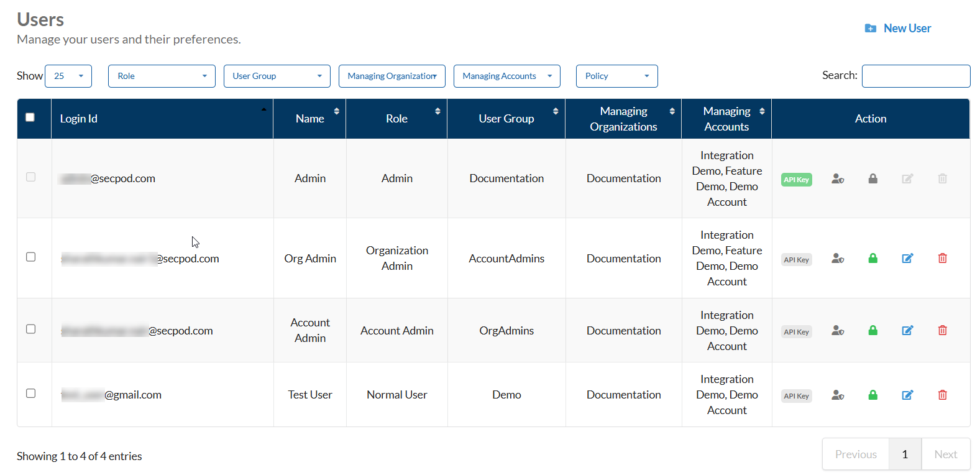
Task: Toggle the select-all checkbox in table header
Action: [30, 118]
